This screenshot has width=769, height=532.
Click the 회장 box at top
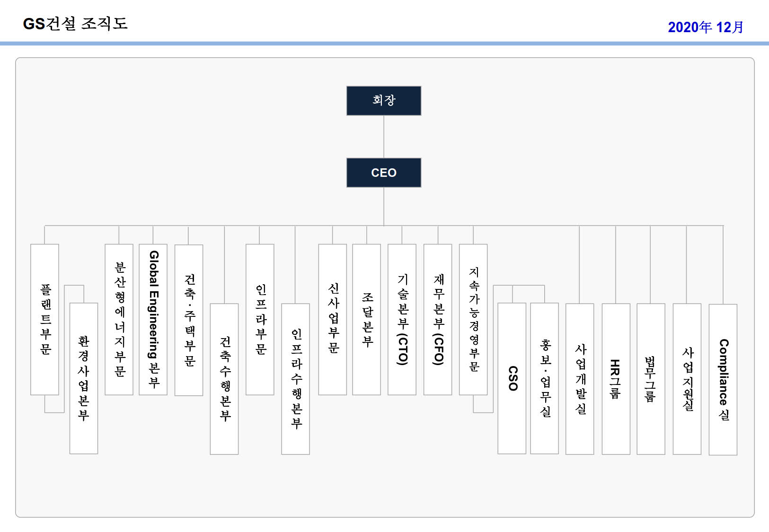[x=383, y=101]
